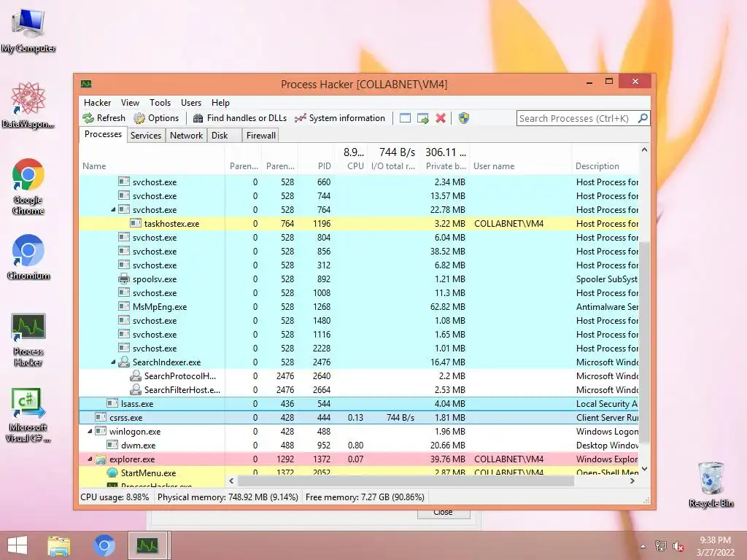This screenshot has height=560, width=747.
Task: Open the DataWagon desktop shortcut
Action: point(28,105)
